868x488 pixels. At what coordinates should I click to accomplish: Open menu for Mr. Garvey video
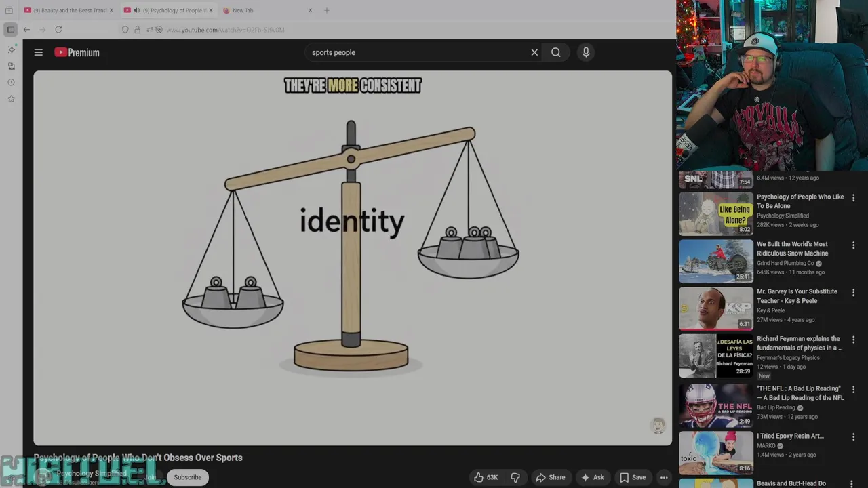[854, 293]
